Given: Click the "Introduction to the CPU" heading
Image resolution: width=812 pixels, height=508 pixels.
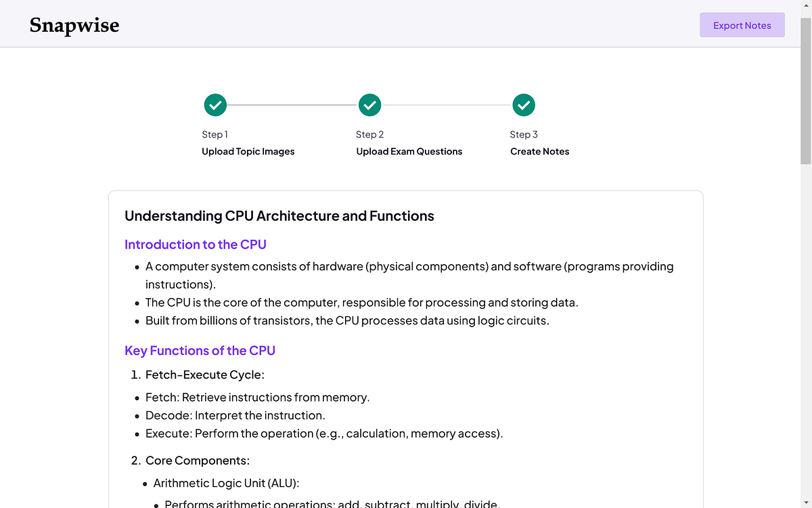Looking at the screenshot, I should tap(196, 245).
